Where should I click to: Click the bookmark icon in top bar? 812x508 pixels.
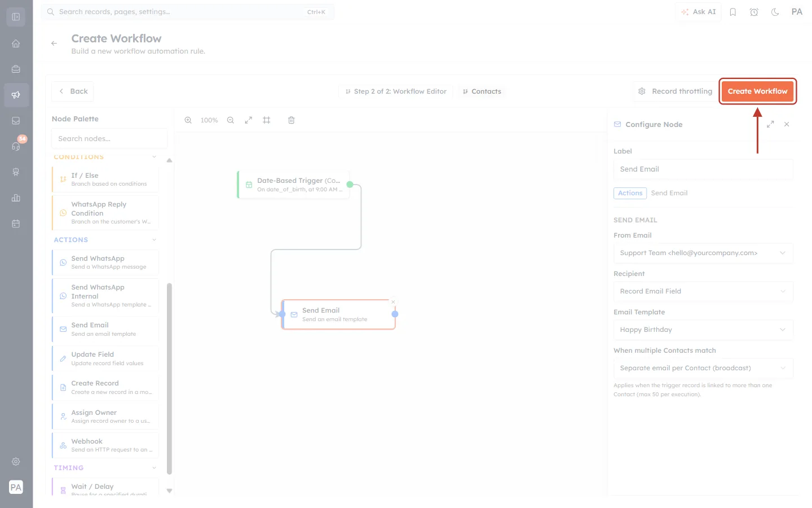[733, 12]
